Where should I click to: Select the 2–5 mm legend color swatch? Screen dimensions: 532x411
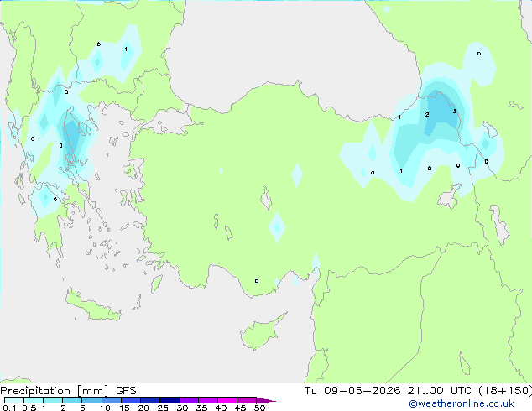72,400
